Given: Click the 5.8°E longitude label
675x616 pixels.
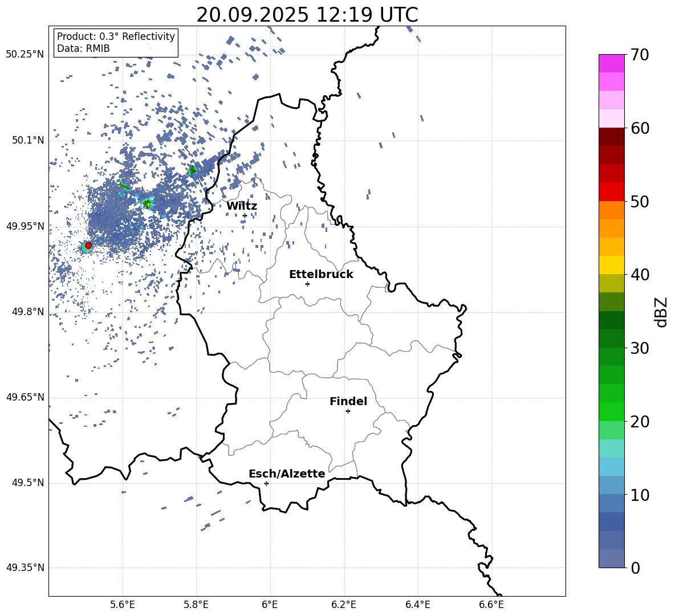Looking at the screenshot, I should pyautogui.click(x=196, y=605).
